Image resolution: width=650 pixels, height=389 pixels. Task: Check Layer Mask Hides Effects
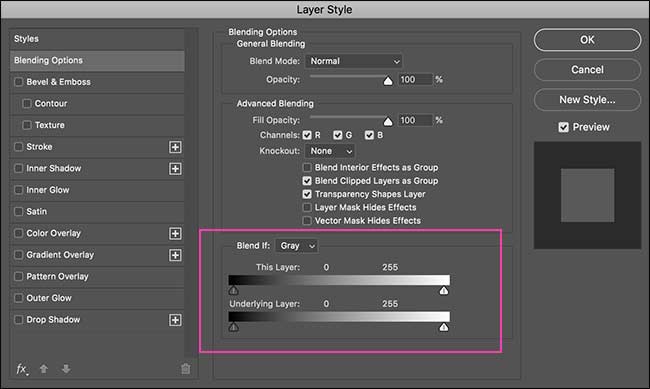pos(307,207)
